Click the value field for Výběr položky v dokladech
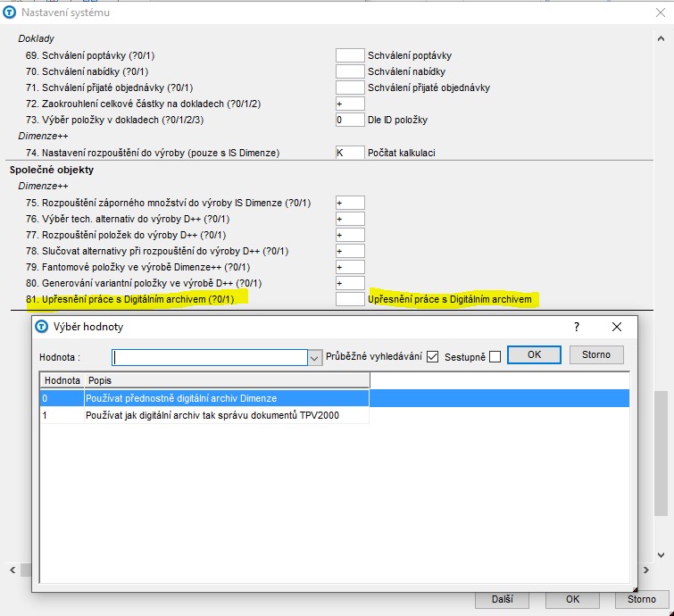 [x=350, y=120]
